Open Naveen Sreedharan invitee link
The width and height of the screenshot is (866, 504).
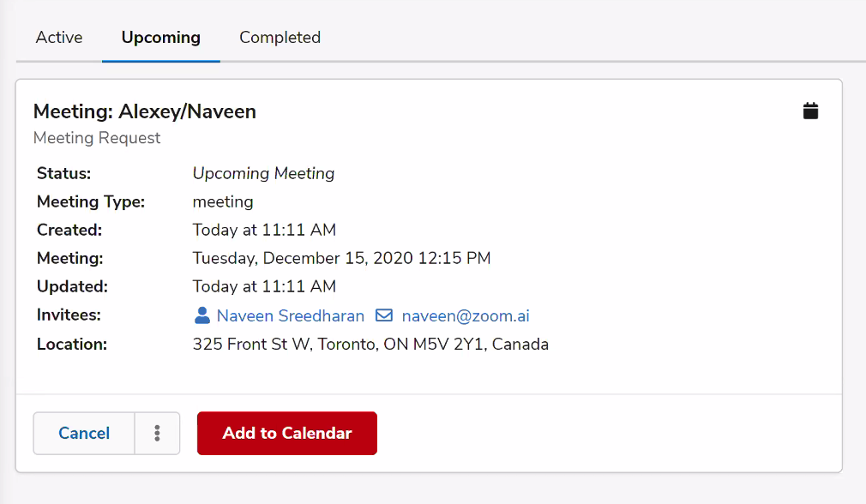pos(291,315)
